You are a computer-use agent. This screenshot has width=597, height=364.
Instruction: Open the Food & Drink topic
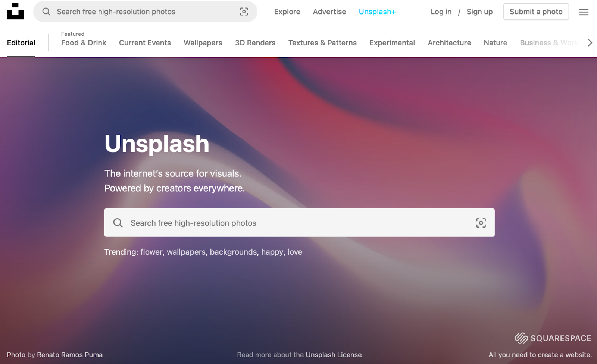pyautogui.click(x=84, y=43)
